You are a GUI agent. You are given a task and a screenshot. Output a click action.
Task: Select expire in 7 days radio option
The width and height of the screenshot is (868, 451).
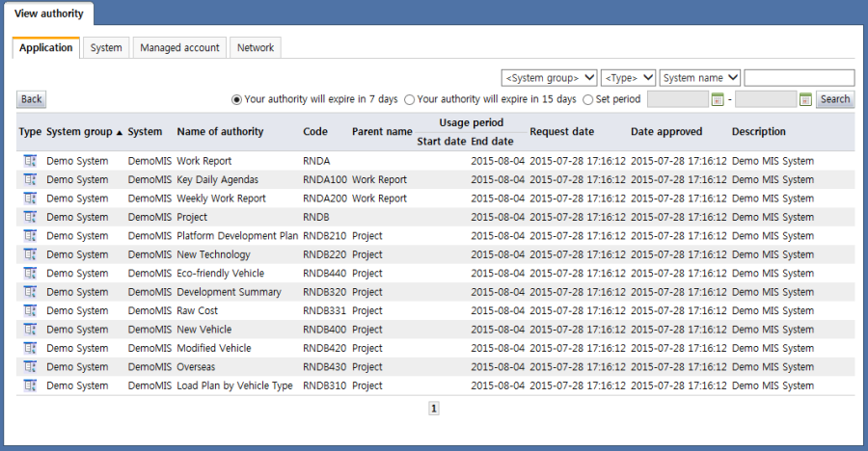(236, 99)
